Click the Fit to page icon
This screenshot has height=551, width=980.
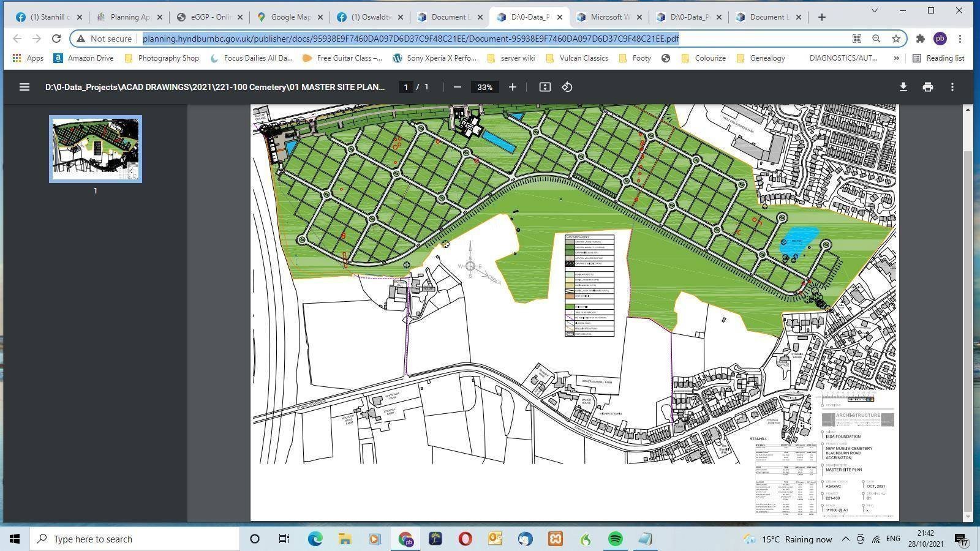pyautogui.click(x=545, y=87)
